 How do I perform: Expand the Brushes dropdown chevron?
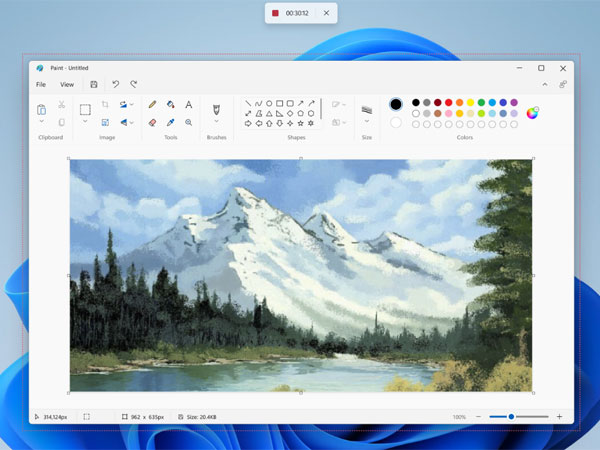216,121
